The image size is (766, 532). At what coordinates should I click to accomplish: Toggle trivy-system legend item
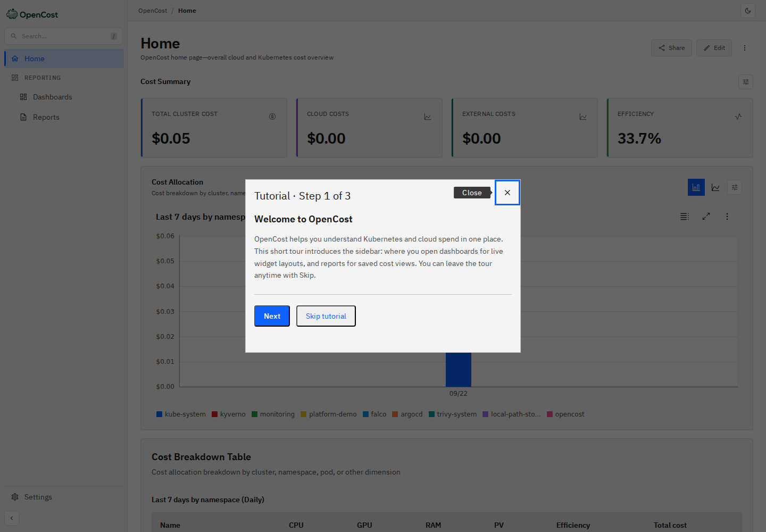coord(453,414)
